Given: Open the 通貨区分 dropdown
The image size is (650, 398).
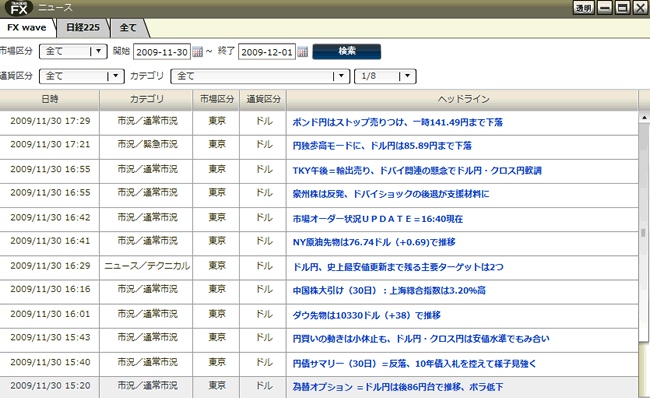Looking at the screenshot, I should pos(82,76).
